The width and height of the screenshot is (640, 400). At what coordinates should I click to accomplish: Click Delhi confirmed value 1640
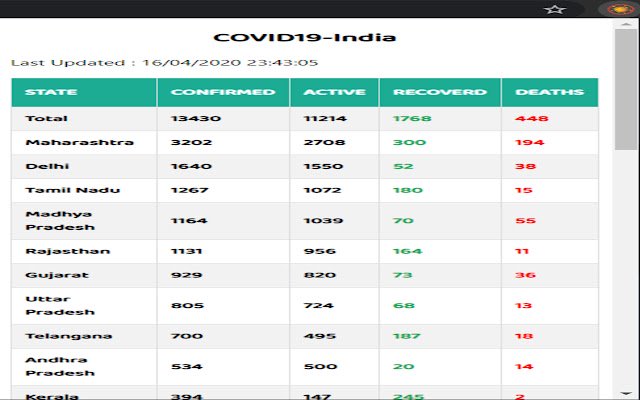(191, 167)
